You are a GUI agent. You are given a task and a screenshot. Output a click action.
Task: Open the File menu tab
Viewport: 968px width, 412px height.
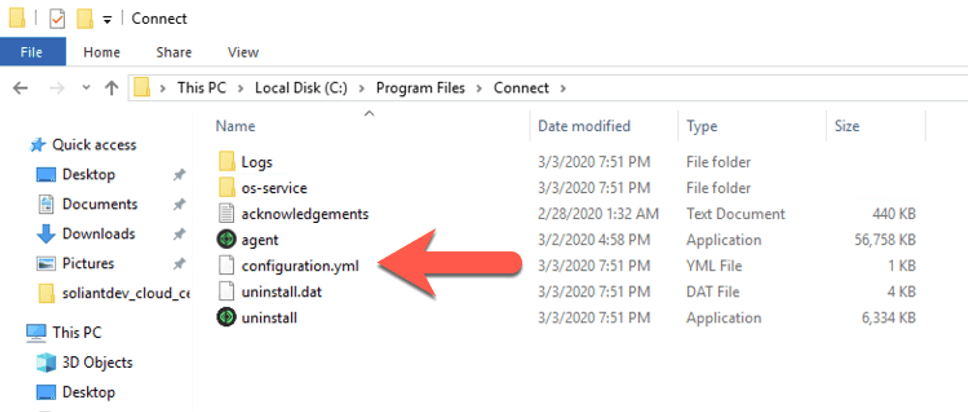pos(33,52)
